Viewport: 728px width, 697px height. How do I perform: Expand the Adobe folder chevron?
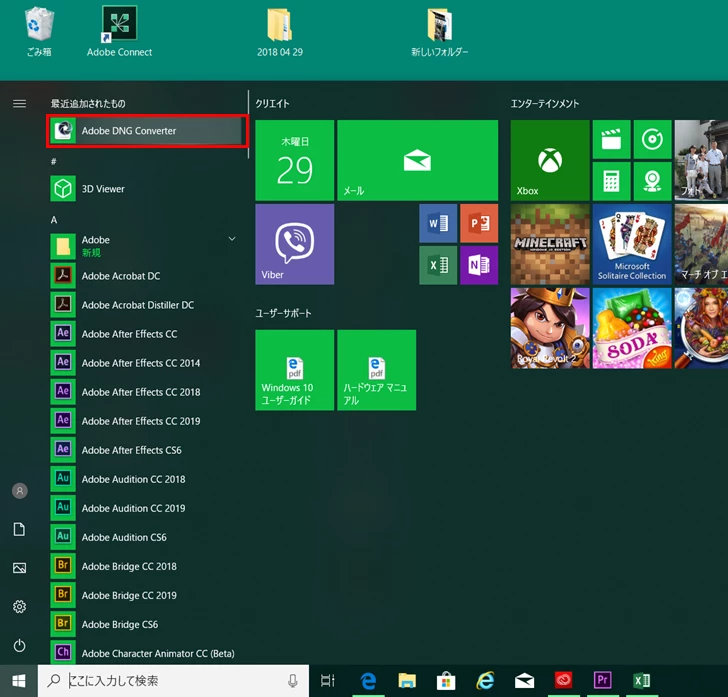pos(232,239)
